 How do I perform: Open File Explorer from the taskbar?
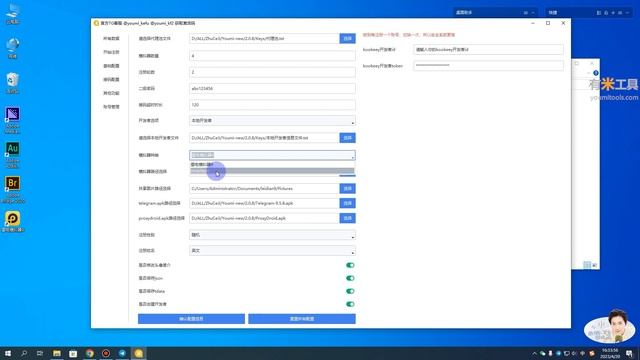pos(57,353)
